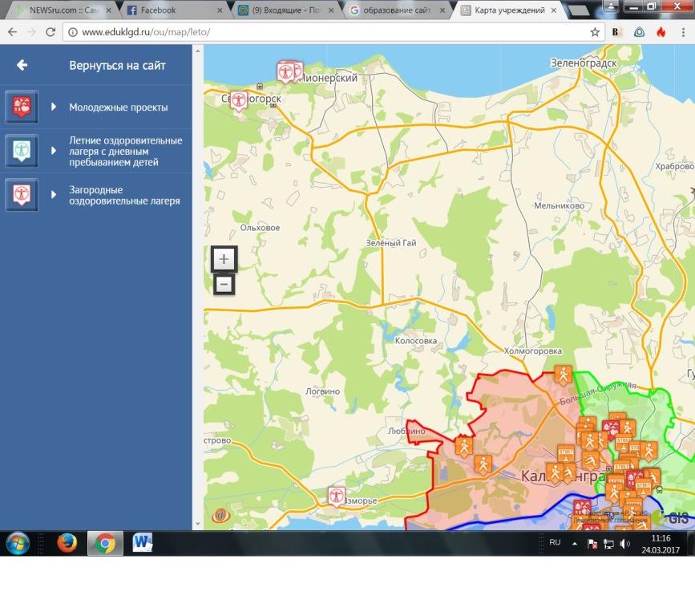Click the back arrow beside Вернуться на сайт
695x616 pixels.
click(22, 65)
